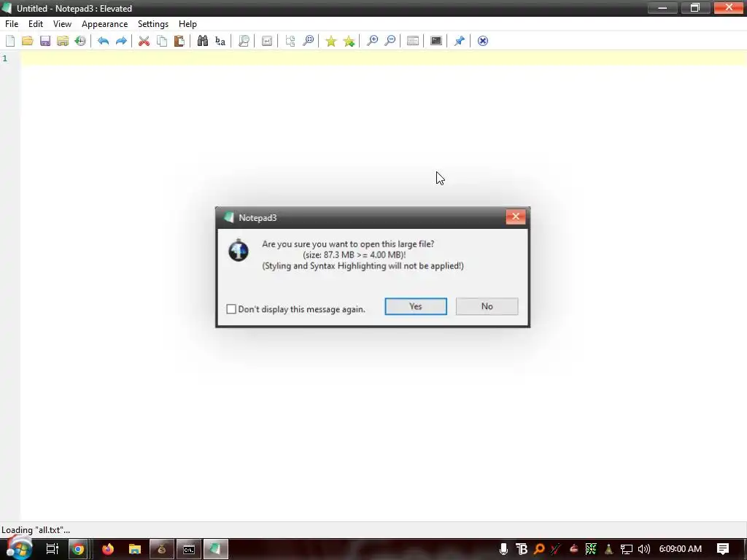
Task: Click the volume speaker tray icon
Action: click(643, 549)
